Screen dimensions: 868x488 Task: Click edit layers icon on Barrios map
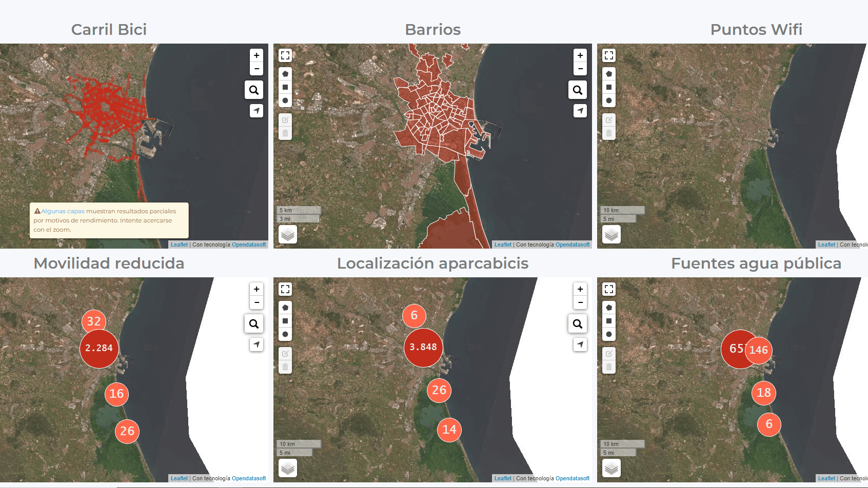click(x=285, y=120)
